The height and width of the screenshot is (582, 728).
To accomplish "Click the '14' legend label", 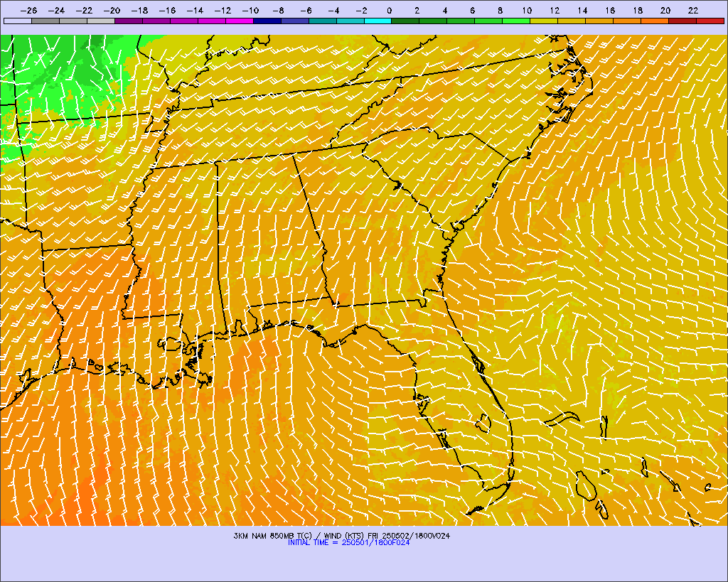I will tap(582, 10).
